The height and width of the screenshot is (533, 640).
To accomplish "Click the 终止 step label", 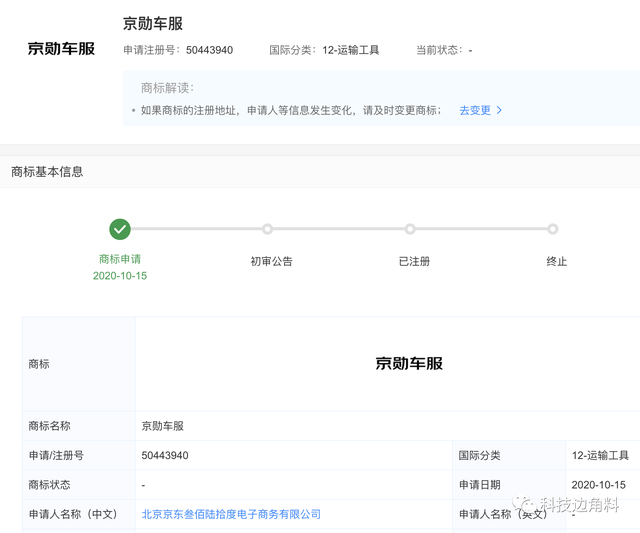I will [x=557, y=261].
